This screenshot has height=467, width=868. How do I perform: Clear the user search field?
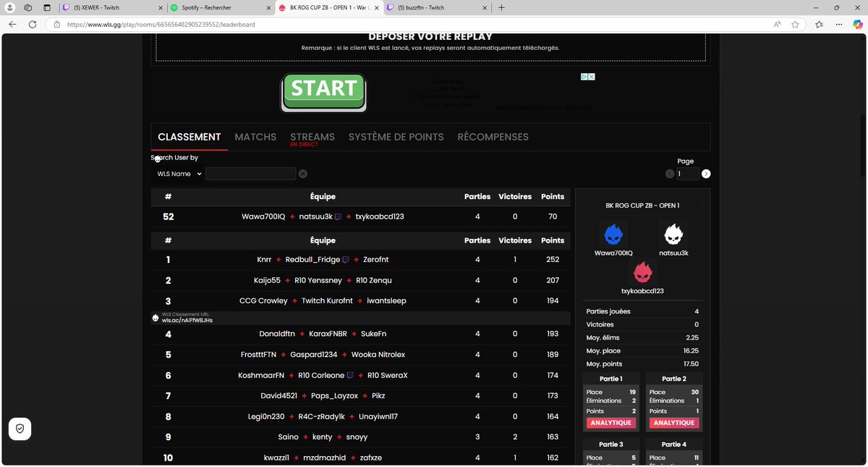[303, 174]
